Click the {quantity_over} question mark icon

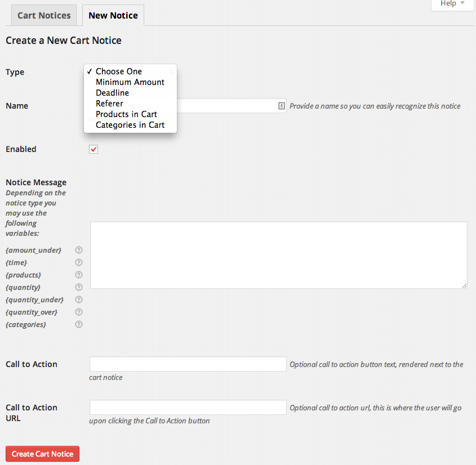(x=78, y=312)
